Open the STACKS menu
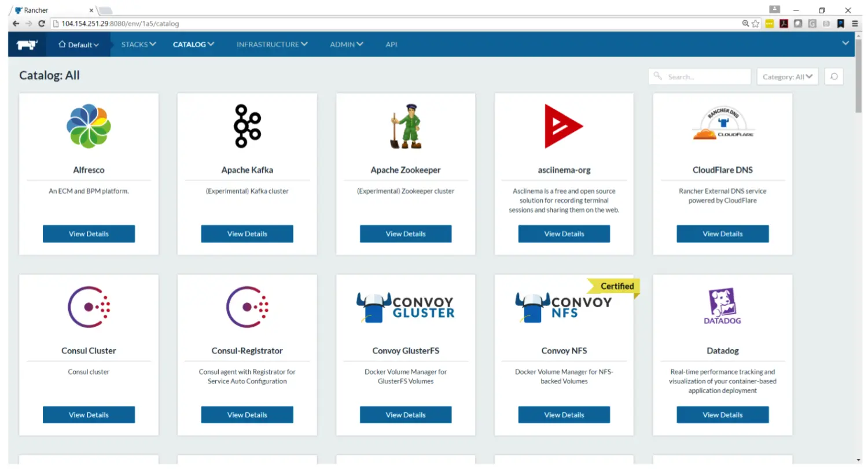 click(138, 44)
